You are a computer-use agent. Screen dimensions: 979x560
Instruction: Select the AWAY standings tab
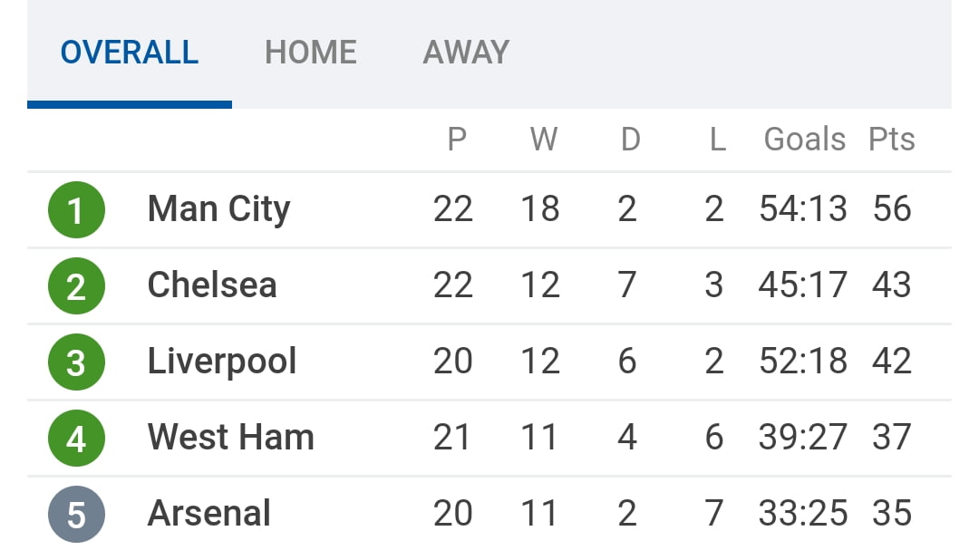tap(466, 52)
